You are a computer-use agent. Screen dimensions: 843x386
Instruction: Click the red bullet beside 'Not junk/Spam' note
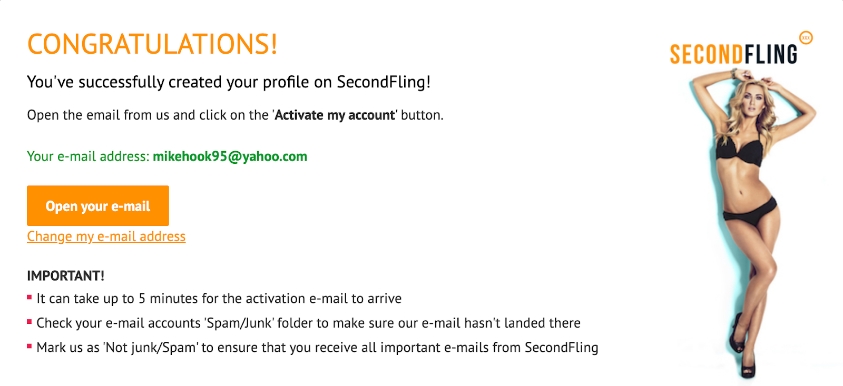30,346
